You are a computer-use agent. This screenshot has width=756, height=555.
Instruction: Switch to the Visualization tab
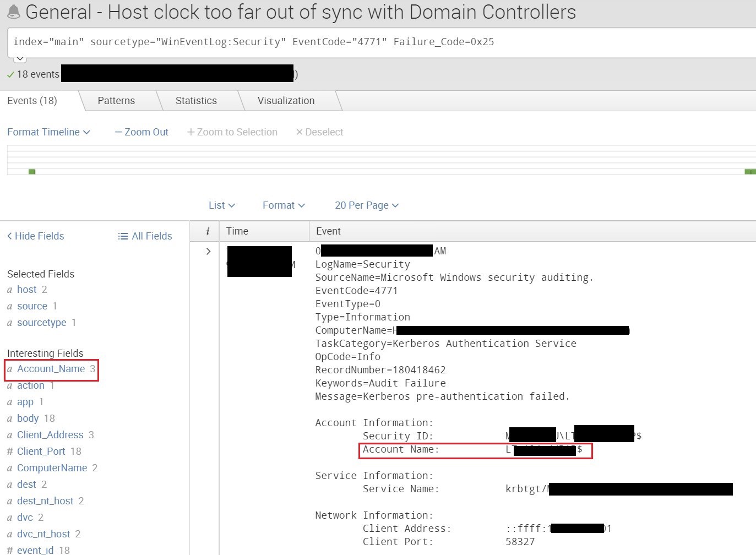pos(286,101)
